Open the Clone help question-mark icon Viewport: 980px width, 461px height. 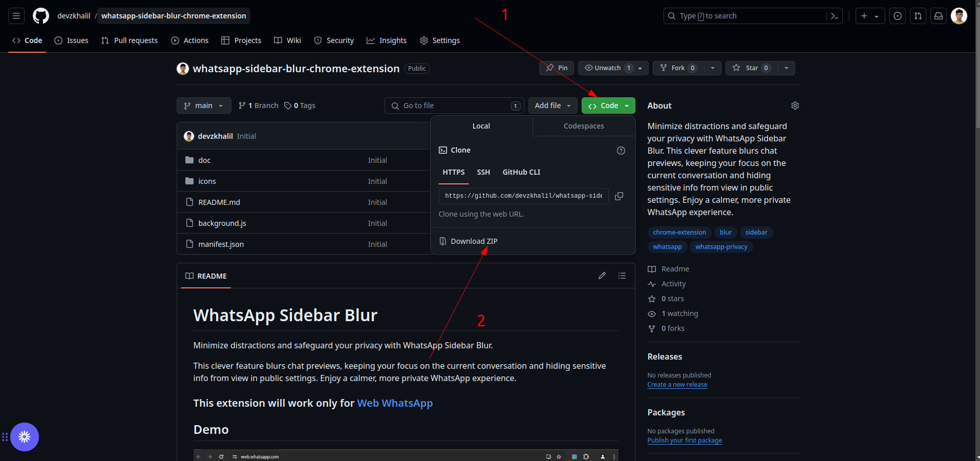[x=621, y=151]
